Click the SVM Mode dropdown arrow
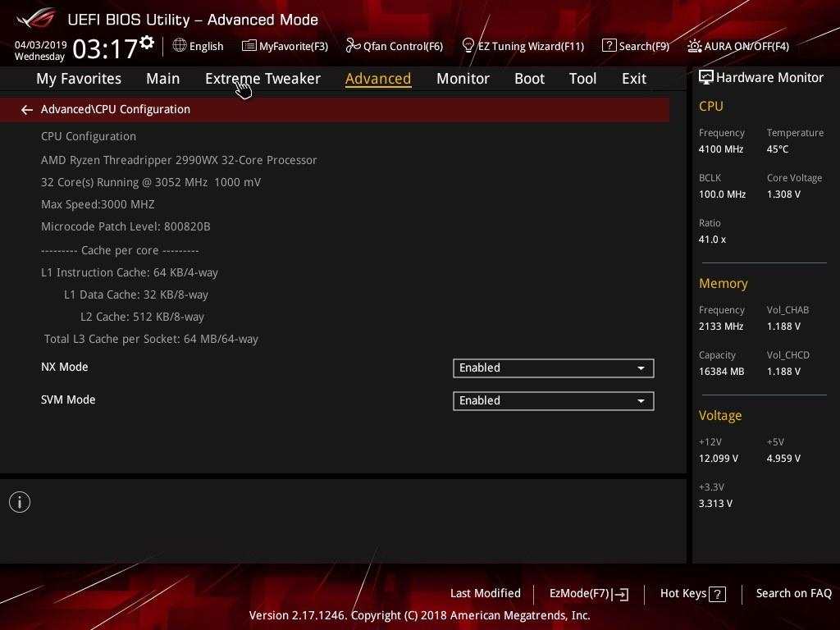The height and width of the screenshot is (630, 840). click(x=641, y=401)
